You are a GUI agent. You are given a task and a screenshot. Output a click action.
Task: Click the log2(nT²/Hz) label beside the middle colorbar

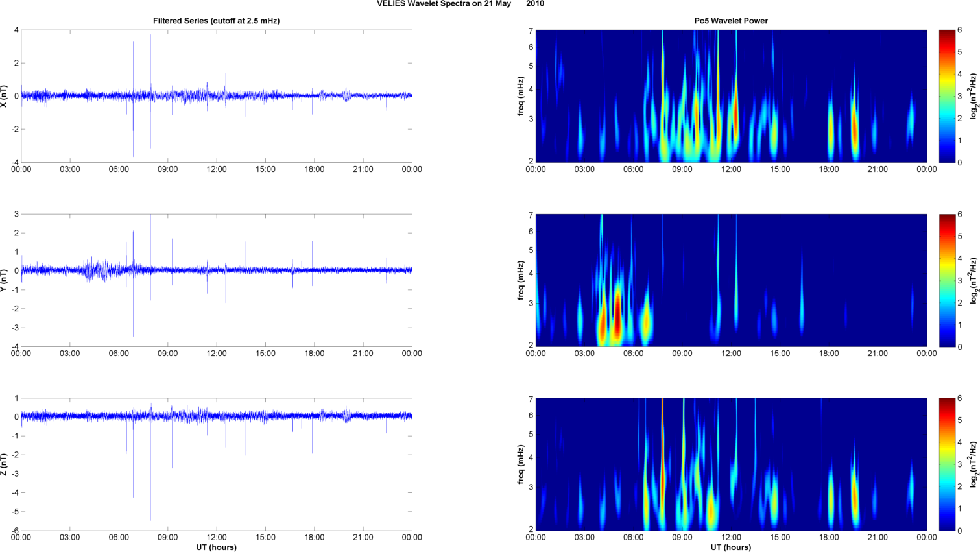click(x=974, y=280)
